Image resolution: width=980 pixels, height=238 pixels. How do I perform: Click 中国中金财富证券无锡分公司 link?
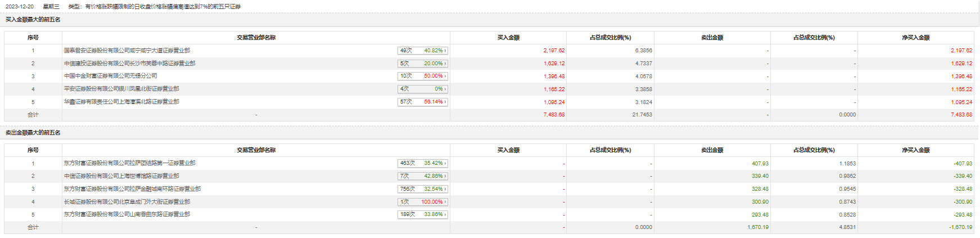point(110,76)
